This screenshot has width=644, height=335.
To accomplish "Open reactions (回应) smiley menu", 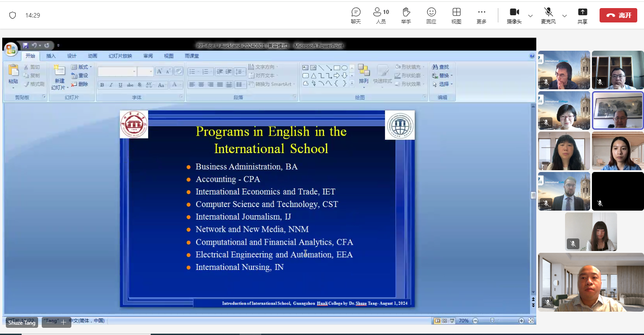I will [431, 15].
